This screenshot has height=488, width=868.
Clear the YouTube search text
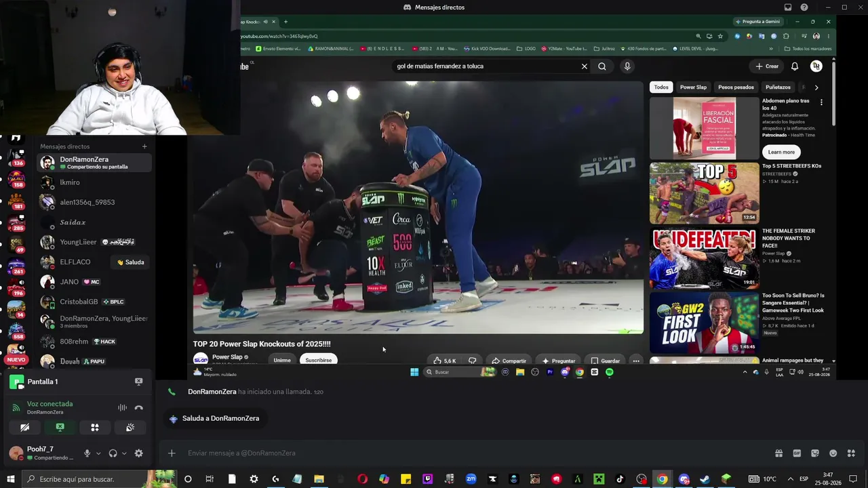coord(584,66)
